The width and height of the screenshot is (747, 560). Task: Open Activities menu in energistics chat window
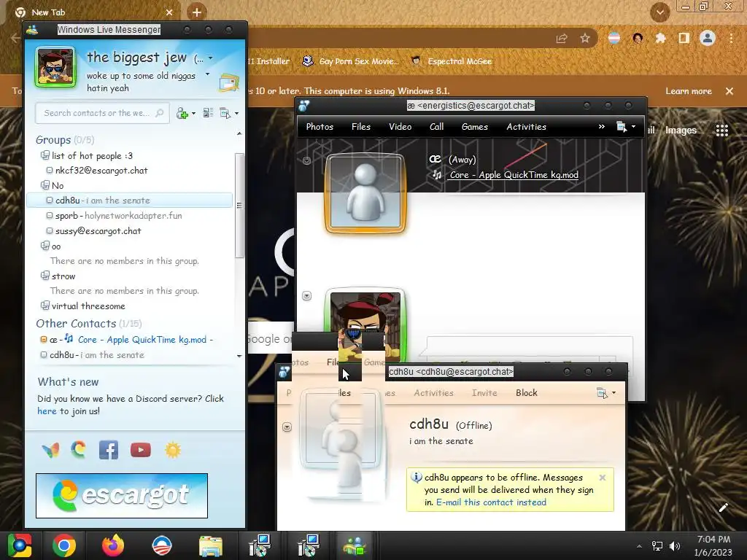point(527,127)
